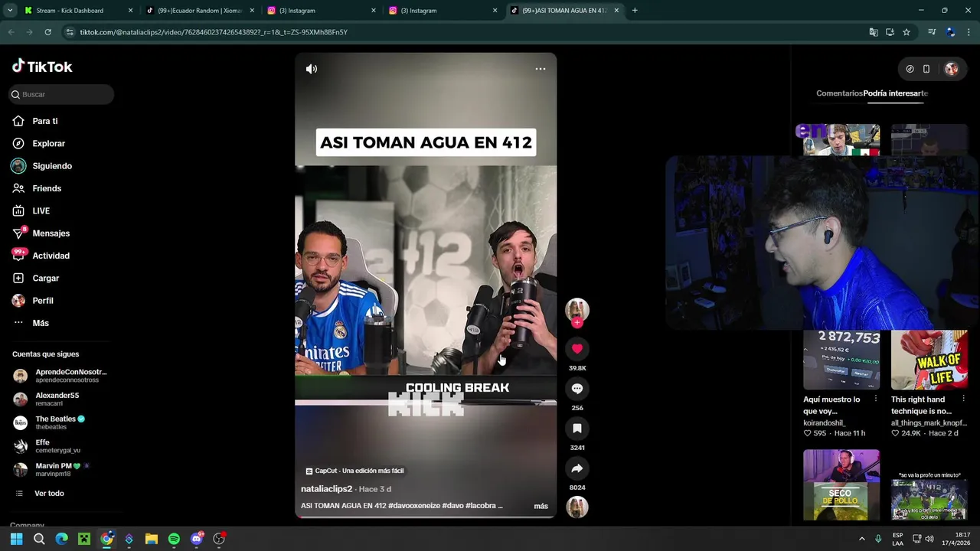Image resolution: width=980 pixels, height=551 pixels.
Task: Switch to the Comentarios tab
Action: point(839,93)
